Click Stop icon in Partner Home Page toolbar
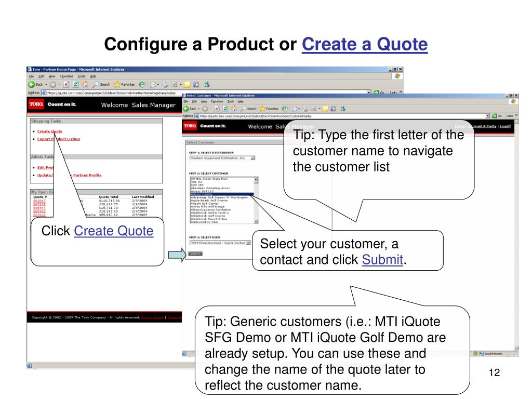Image resolution: width=532 pixels, height=399 pixels. tap(66, 85)
